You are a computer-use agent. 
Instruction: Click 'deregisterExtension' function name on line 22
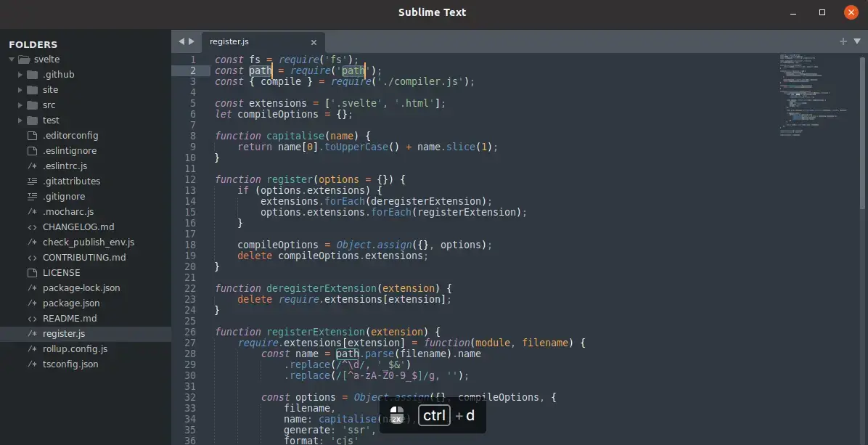[x=321, y=288]
